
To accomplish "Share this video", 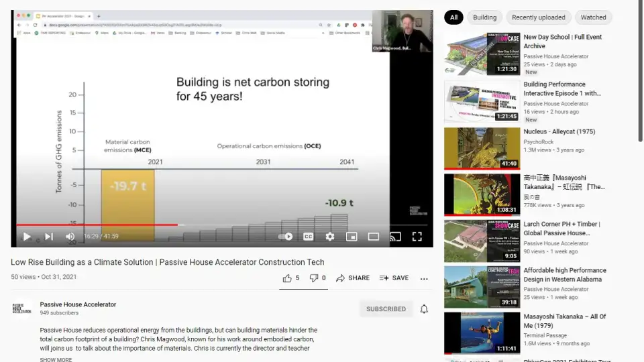I will [353, 278].
